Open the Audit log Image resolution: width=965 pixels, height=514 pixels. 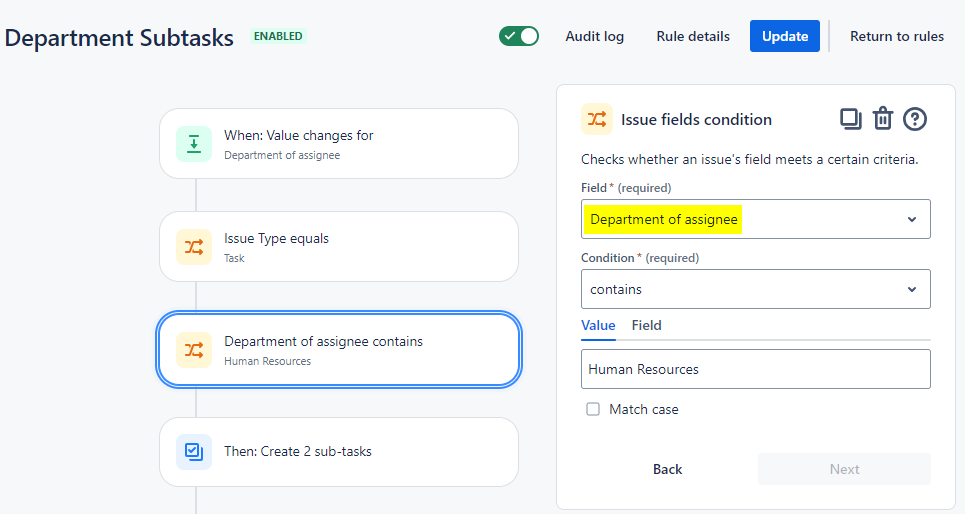click(594, 36)
